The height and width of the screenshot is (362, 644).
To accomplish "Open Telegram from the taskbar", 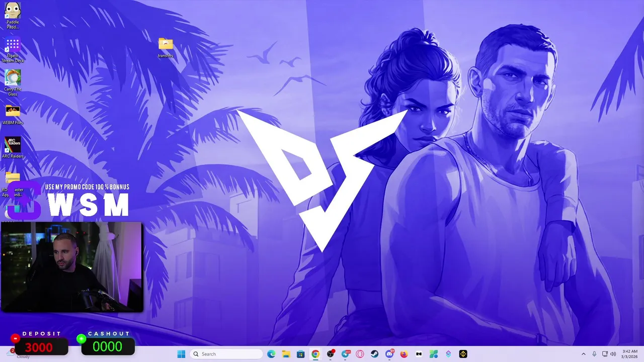I will point(345,354).
